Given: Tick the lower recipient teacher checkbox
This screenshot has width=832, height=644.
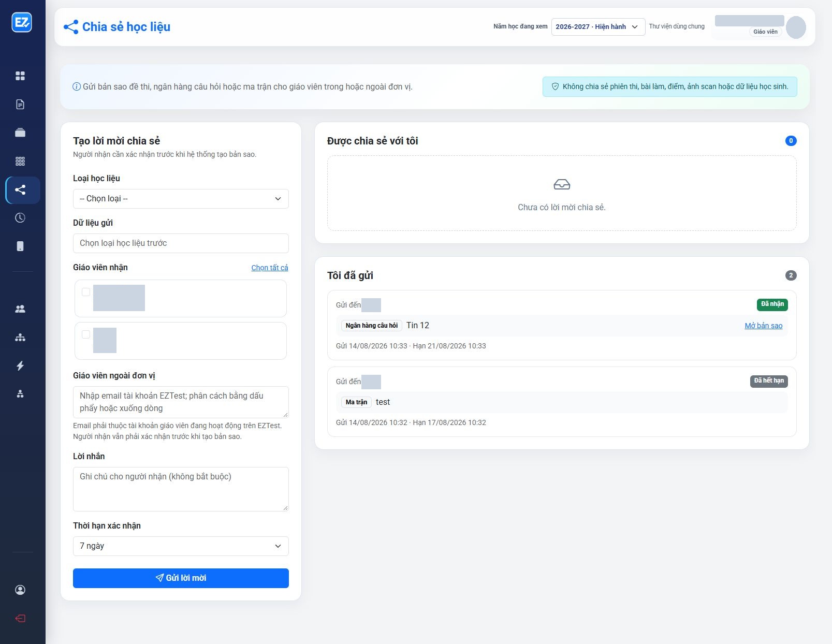Looking at the screenshot, I should pos(86,334).
